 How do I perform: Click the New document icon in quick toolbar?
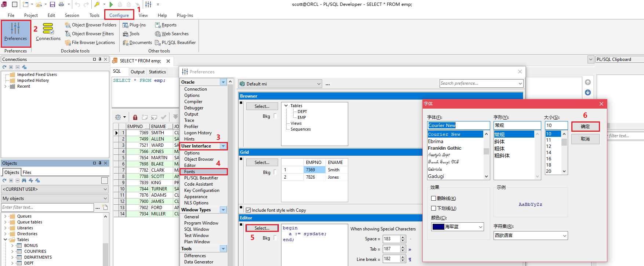click(25, 4)
